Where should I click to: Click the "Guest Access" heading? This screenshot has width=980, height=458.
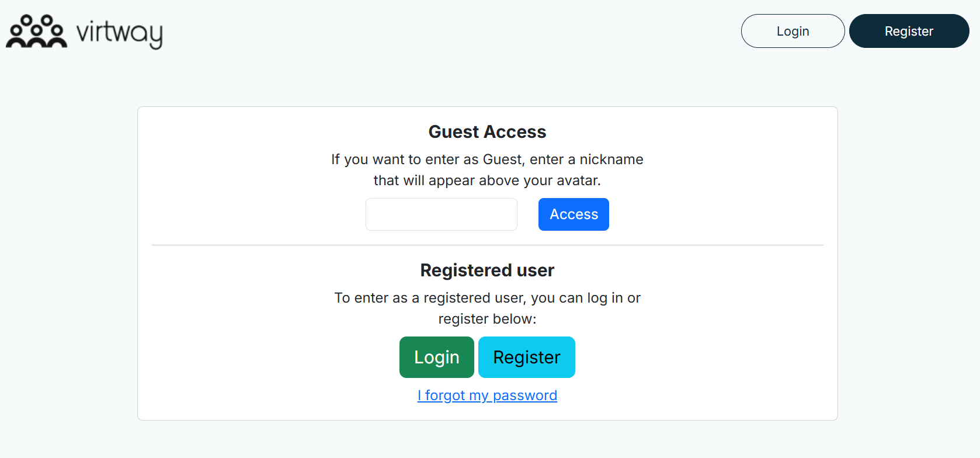click(x=487, y=132)
